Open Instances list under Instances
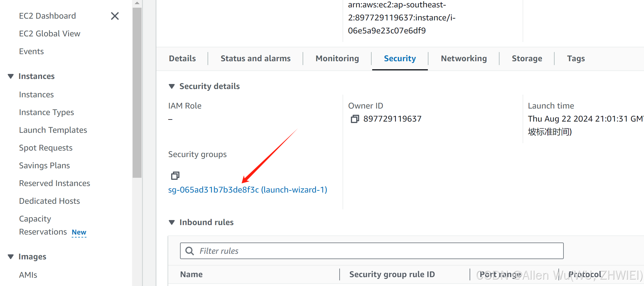Image resolution: width=644 pixels, height=286 pixels. pos(36,95)
